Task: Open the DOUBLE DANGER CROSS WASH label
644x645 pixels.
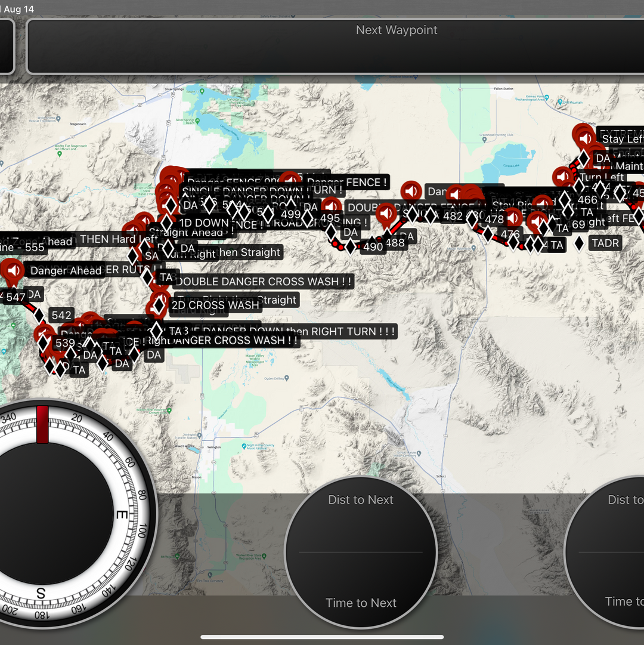Action: click(x=262, y=282)
